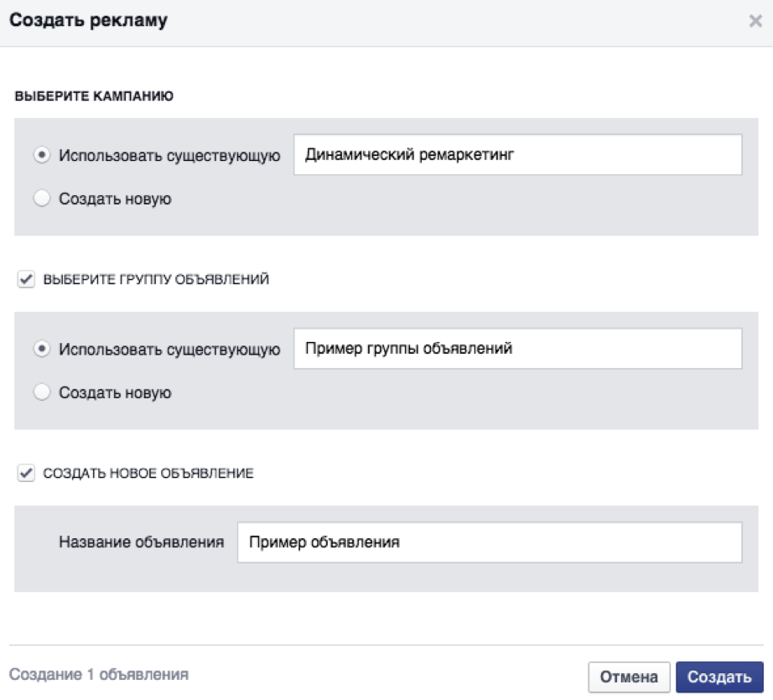The image size is (773, 700).
Task: Click the Название объявления field label
Action: [x=142, y=542]
